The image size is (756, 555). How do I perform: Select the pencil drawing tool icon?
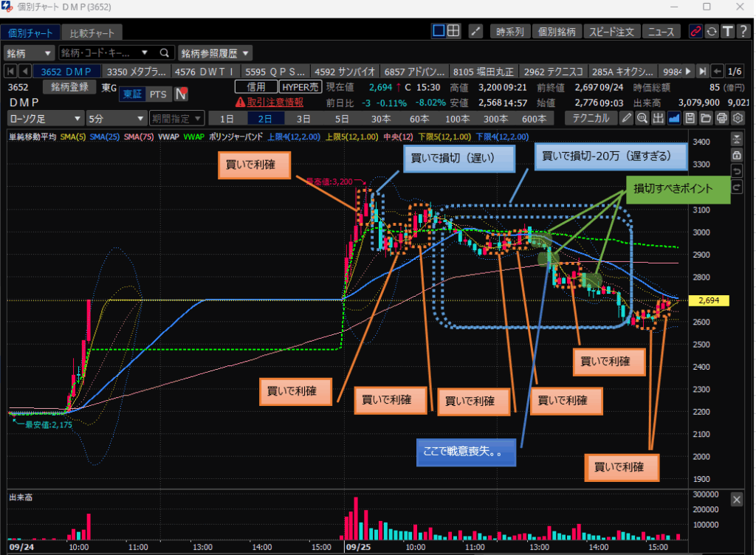627,118
